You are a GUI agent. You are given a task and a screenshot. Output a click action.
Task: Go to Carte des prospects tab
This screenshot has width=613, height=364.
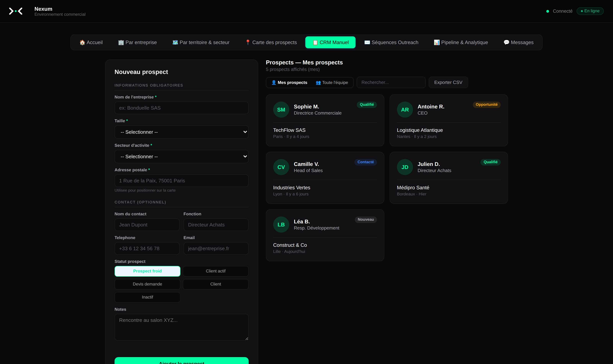coord(271,42)
